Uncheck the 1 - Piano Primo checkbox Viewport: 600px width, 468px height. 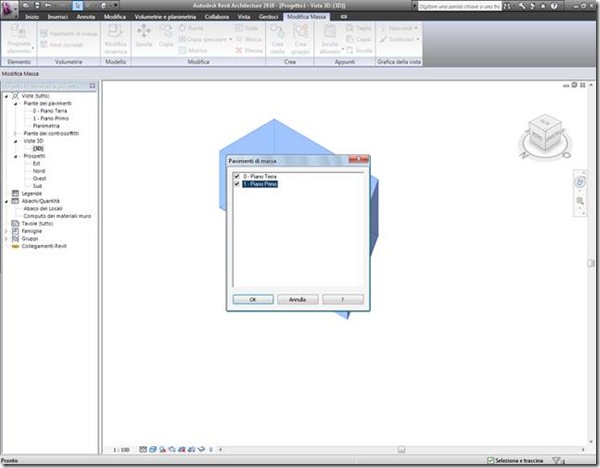237,184
